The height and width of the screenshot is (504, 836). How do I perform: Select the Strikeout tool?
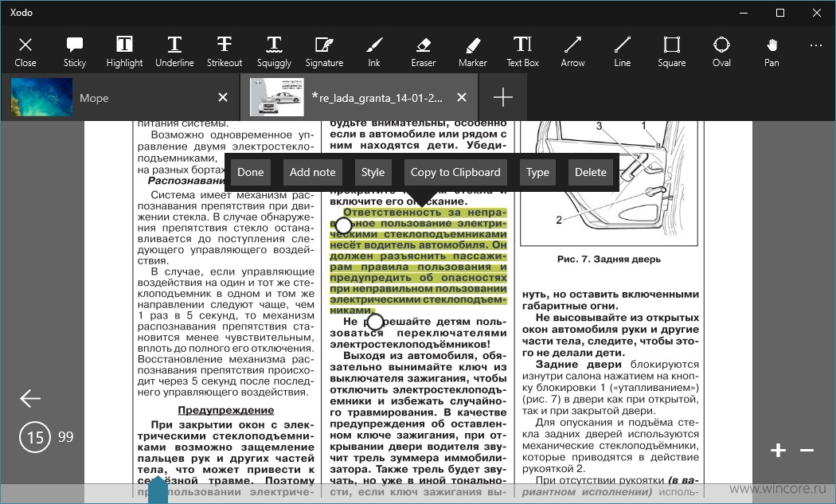225,52
